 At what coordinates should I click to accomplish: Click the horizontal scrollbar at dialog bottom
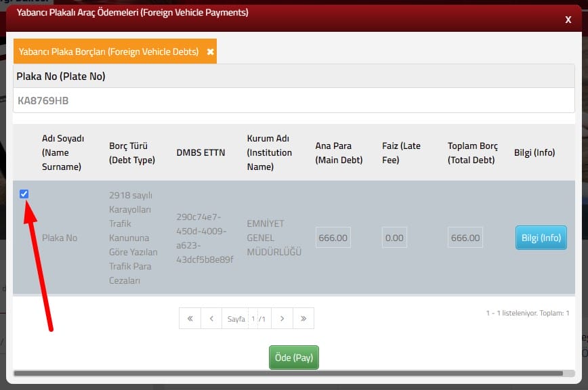pyautogui.click(x=288, y=373)
